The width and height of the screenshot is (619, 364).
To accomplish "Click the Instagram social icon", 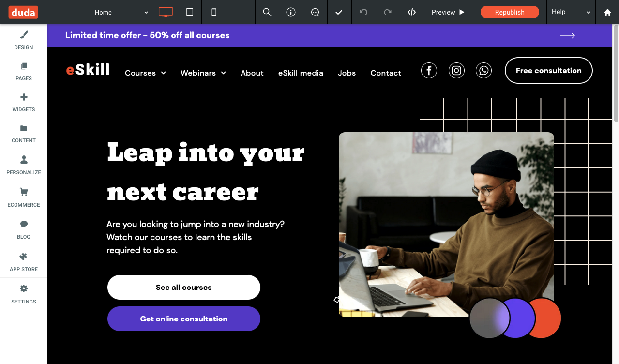I will 456,71.
